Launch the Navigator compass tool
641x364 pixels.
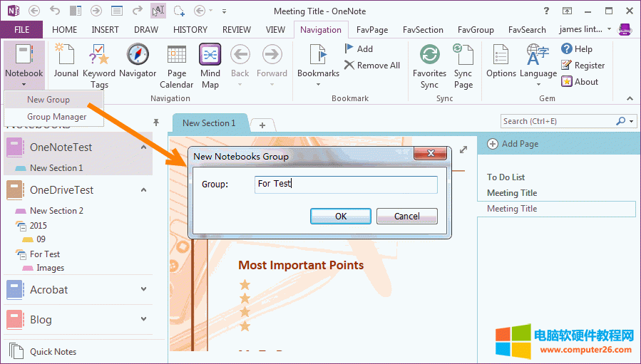pos(138,61)
